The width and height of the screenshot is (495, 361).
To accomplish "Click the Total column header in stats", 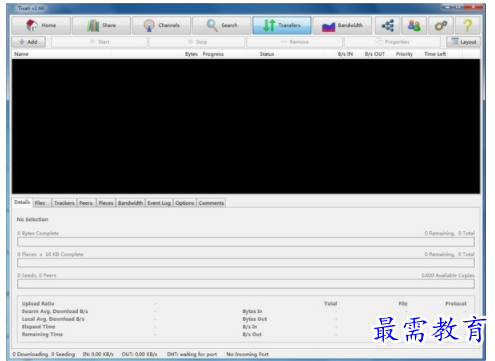I will pos(330,304).
